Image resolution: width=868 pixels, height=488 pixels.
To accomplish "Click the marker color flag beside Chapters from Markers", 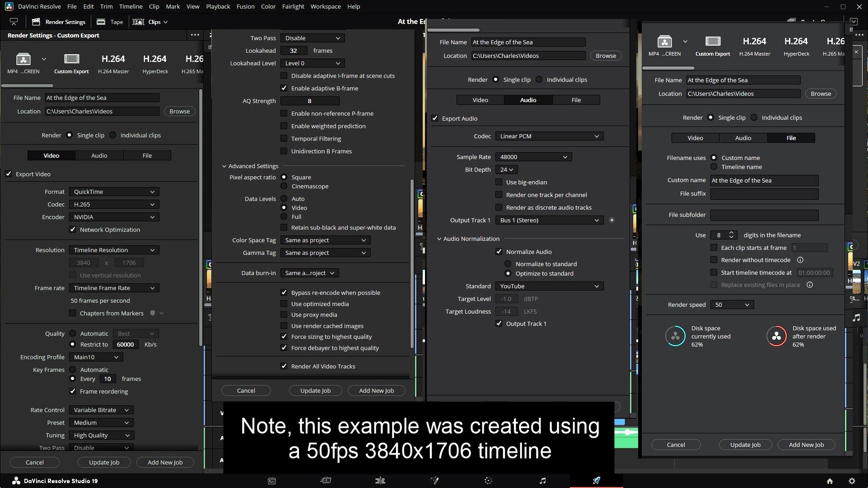I will click(x=153, y=313).
